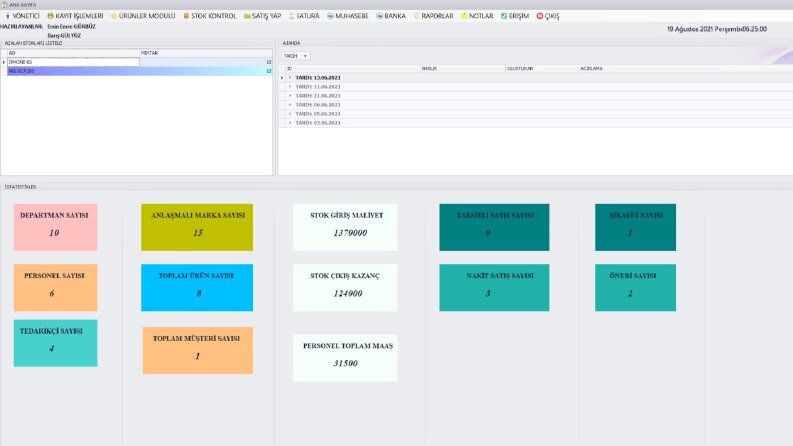Select the IPHONE 6S stock row
793x446 pixels.
click(x=140, y=62)
